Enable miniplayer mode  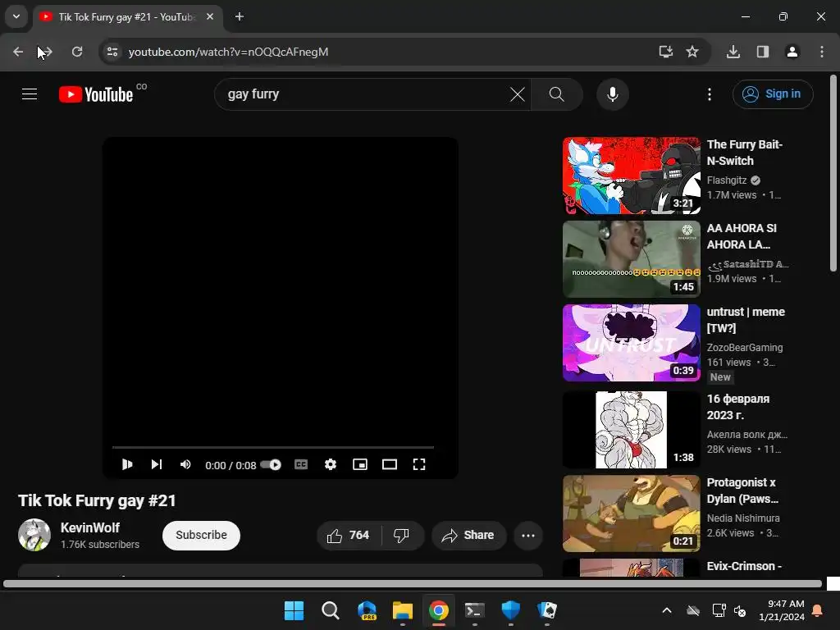click(x=360, y=464)
